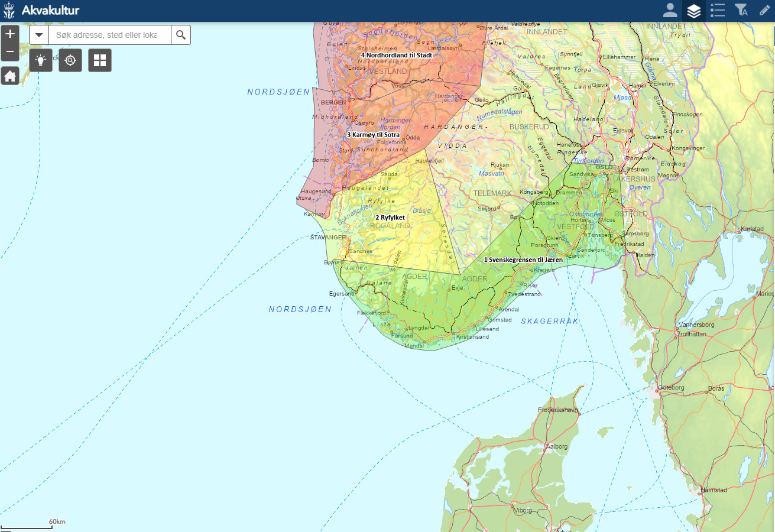Click the lightbulb tips button
This screenshot has height=532, width=775.
coord(41,60)
